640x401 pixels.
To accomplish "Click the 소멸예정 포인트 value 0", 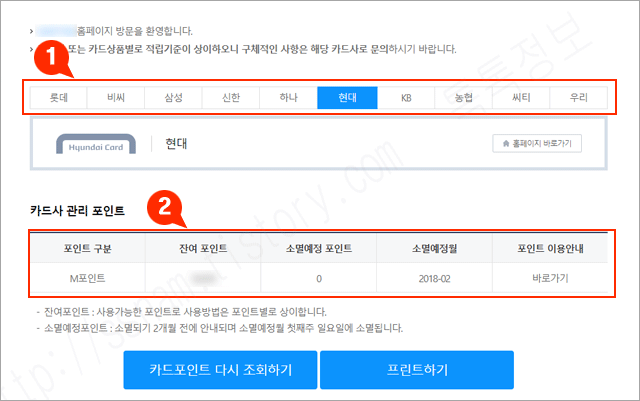I will click(319, 278).
